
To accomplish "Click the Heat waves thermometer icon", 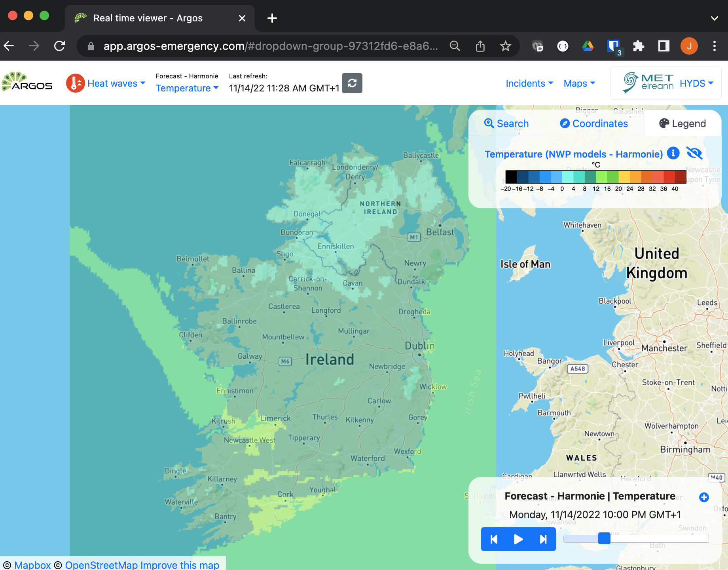I will [x=75, y=83].
